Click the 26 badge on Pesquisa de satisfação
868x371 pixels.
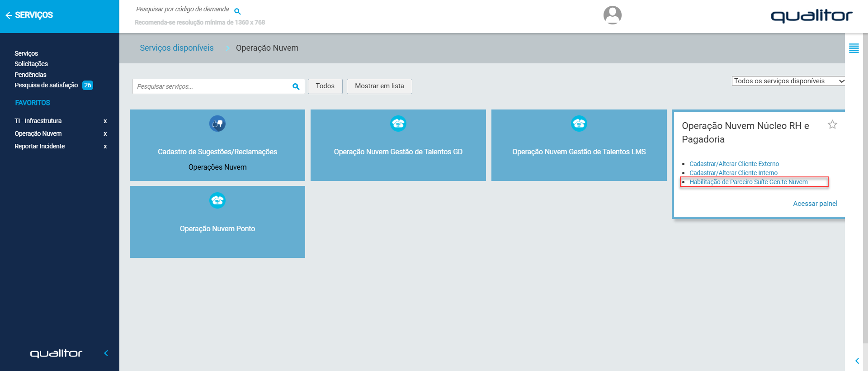click(x=88, y=85)
